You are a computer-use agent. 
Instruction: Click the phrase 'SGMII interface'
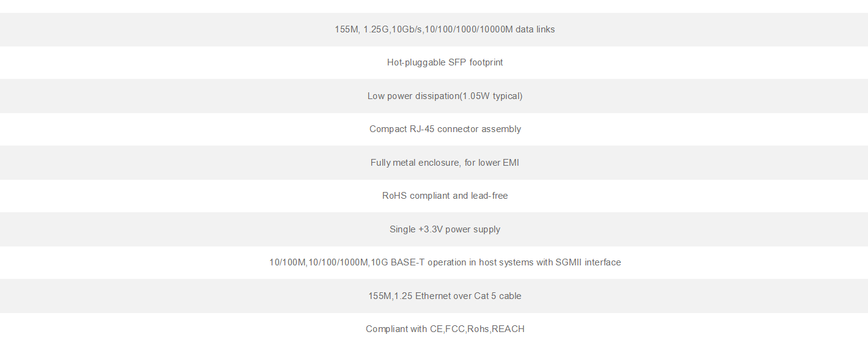click(588, 262)
